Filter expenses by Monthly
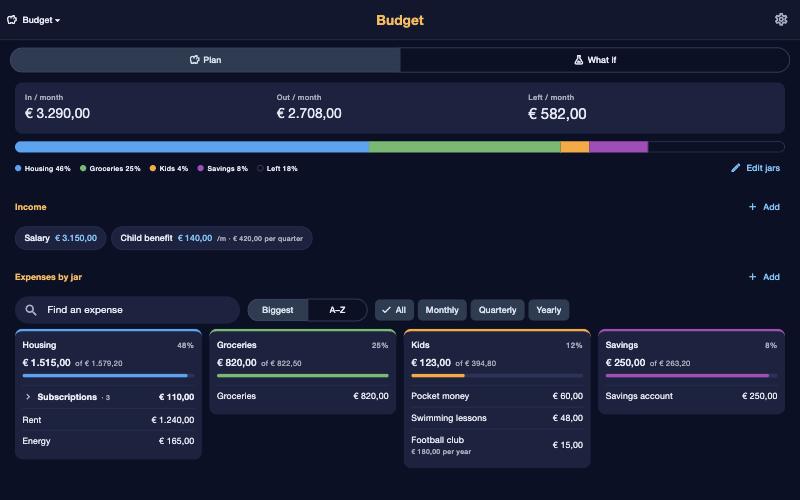The image size is (800, 500). point(442,310)
